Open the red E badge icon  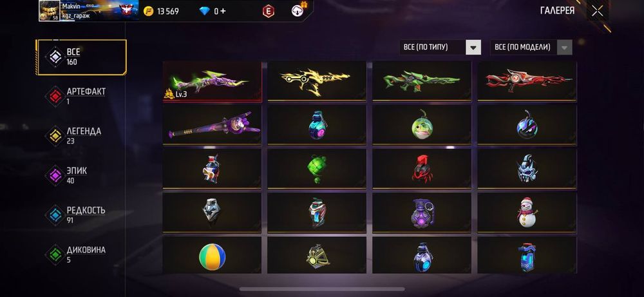click(x=269, y=12)
